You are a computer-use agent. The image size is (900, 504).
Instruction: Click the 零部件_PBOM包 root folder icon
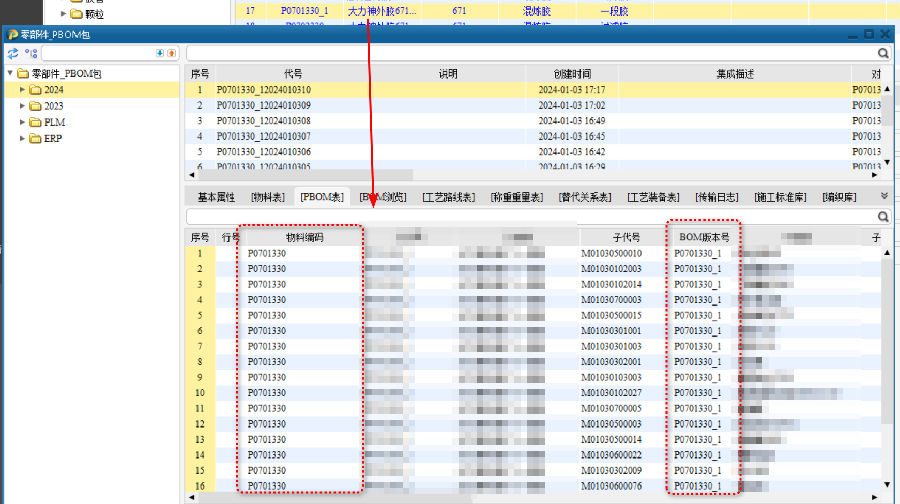click(23, 73)
